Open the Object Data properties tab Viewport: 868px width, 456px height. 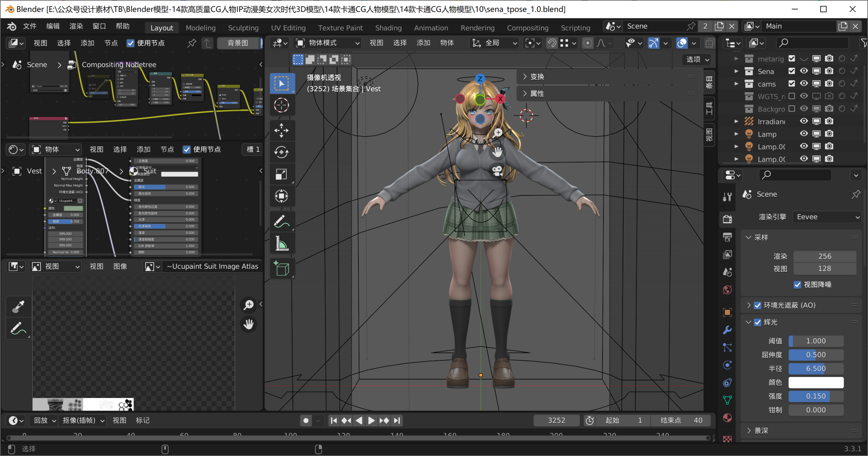[727, 400]
